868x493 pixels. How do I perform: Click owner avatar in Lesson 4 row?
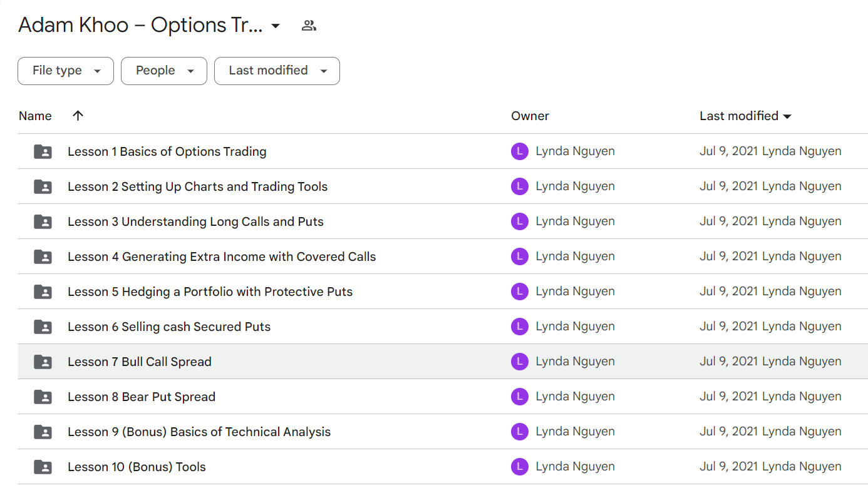point(520,257)
